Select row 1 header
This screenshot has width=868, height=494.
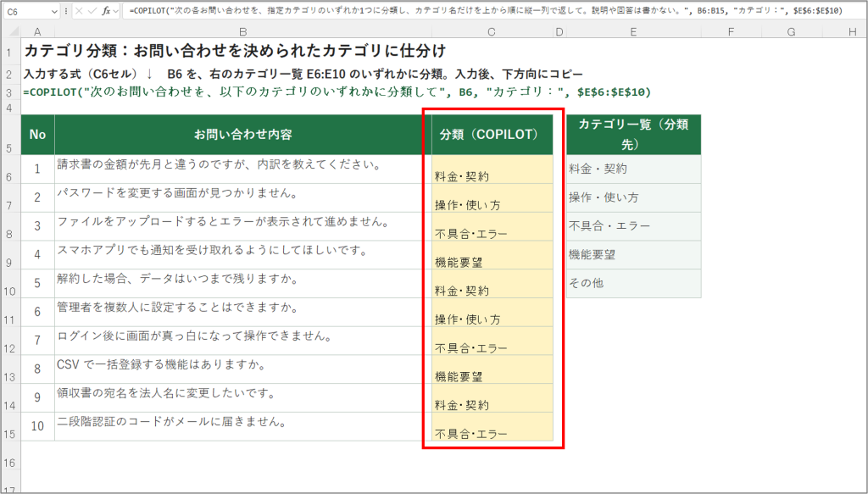point(10,53)
